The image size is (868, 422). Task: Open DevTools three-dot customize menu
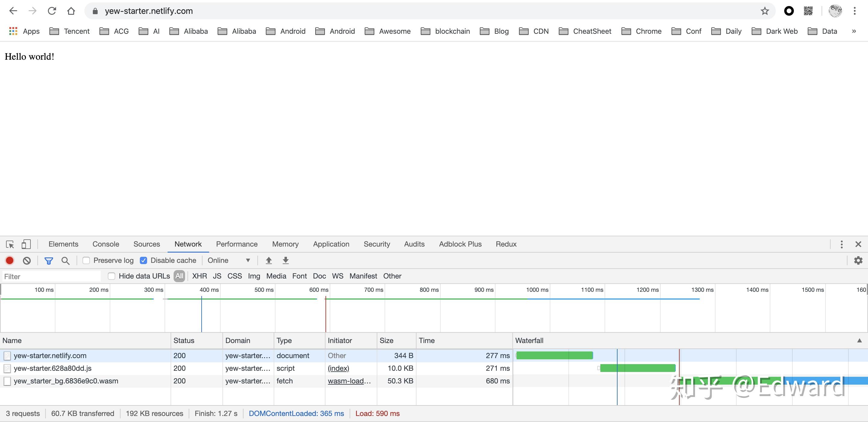click(841, 244)
